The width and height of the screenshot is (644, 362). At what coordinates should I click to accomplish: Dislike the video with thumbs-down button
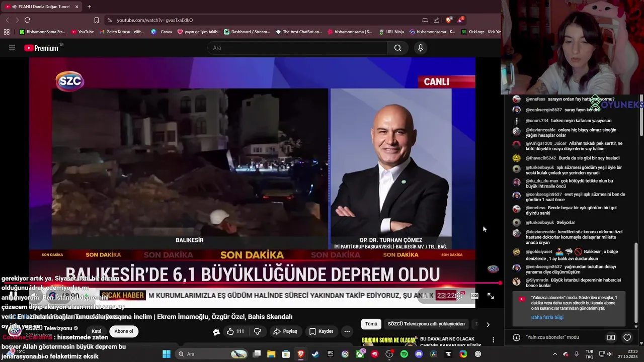coord(258,331)
